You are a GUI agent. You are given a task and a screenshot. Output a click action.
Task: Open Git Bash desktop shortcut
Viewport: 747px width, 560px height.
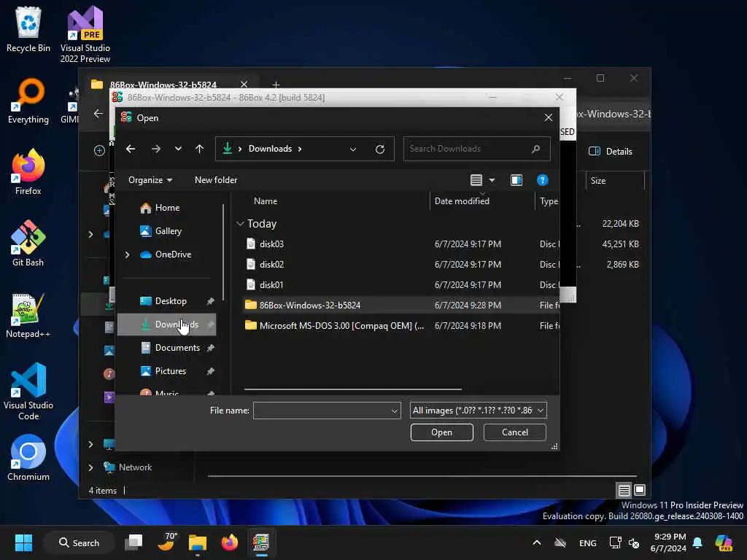28,244
